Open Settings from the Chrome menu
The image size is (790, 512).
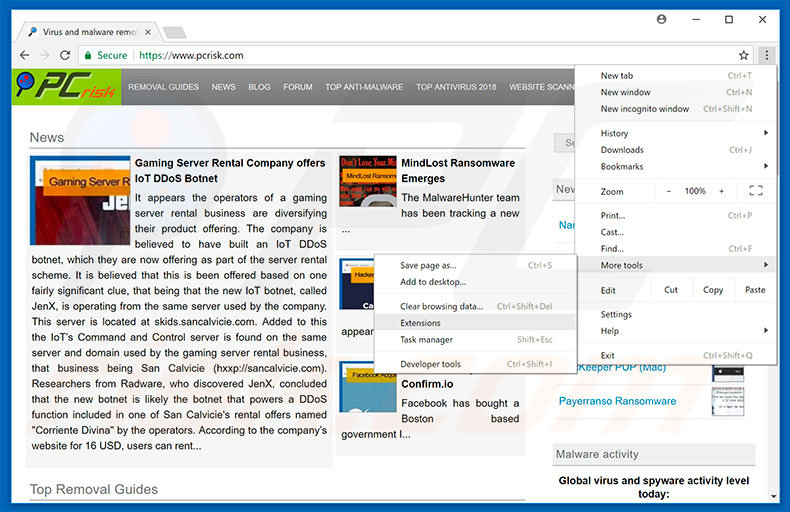674,314
